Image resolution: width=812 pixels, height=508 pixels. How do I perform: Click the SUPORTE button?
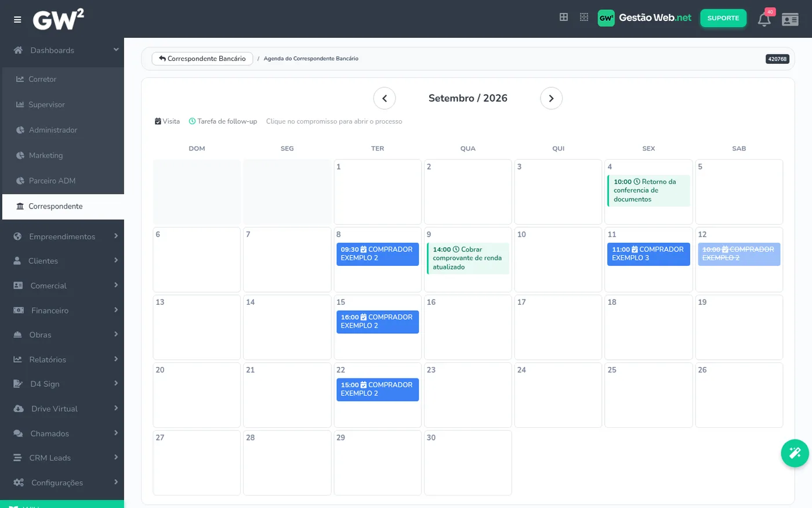pos(723,18)
